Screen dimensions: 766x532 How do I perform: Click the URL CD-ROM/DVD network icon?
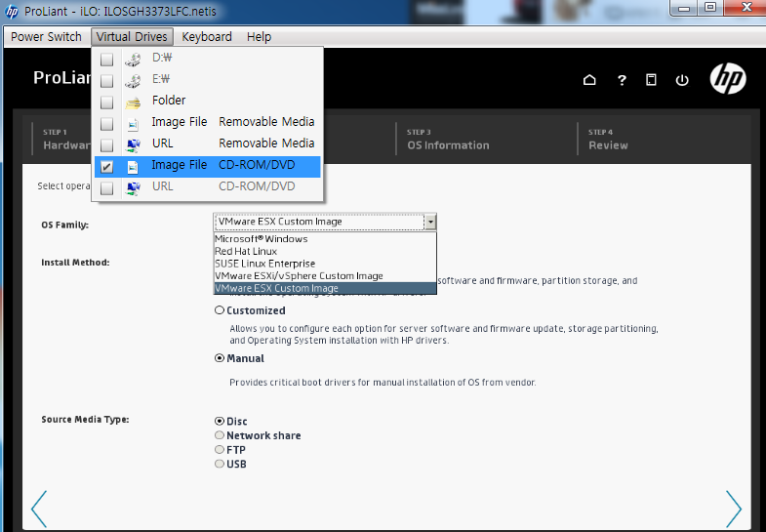pyautogui.click(x=133, y=187)
